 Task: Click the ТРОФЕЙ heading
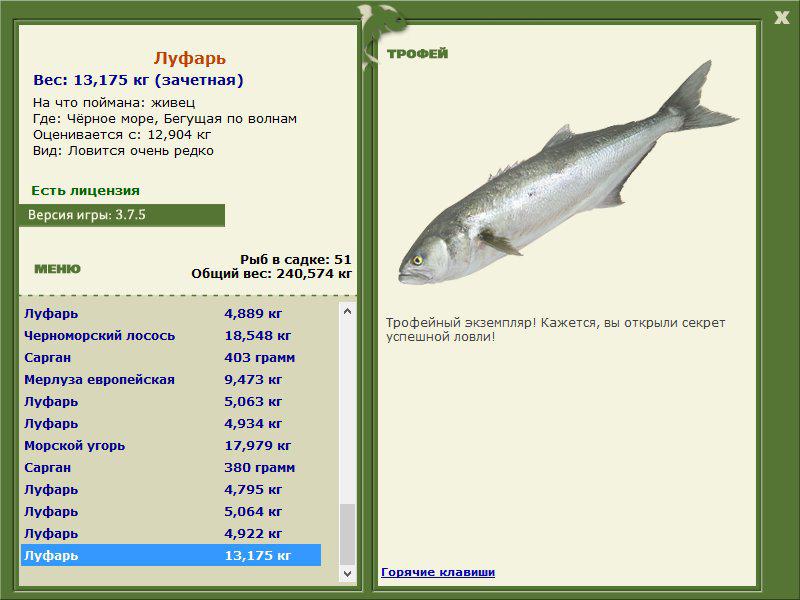pos(417,54)
